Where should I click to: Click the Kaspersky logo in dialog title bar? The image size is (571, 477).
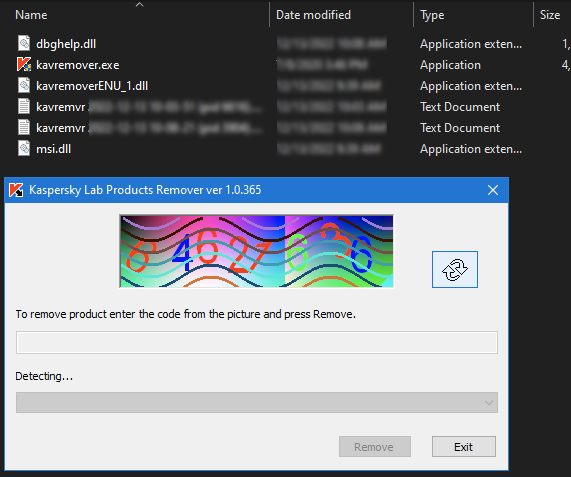[16, 190]
